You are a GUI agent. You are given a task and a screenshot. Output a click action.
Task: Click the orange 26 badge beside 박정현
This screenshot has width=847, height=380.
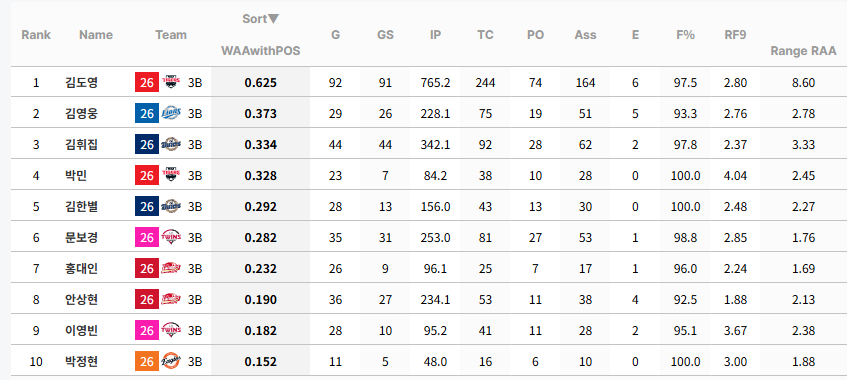(x=147, y=361)
